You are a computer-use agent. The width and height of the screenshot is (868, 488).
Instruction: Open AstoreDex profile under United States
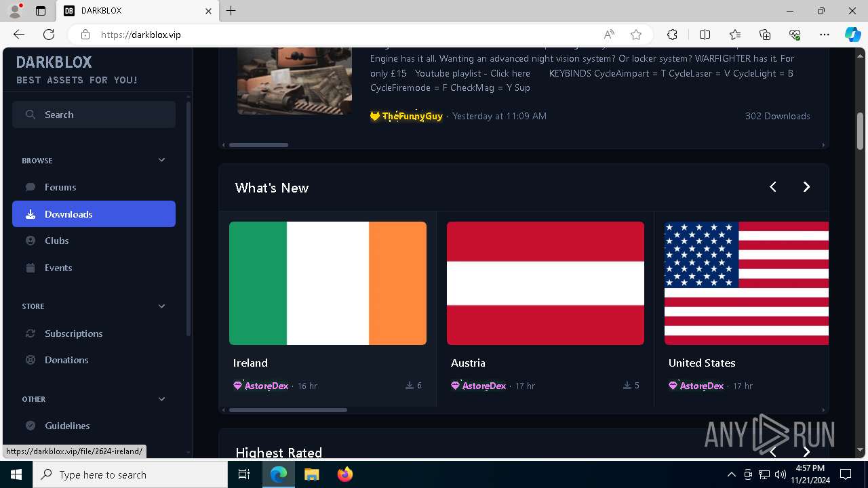click(x=702, y=386)
